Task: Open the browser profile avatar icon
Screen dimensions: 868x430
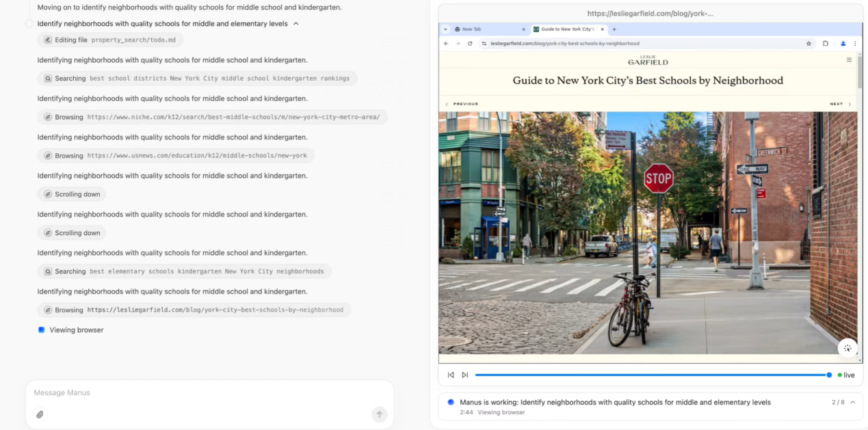Action: pos(843,43)
